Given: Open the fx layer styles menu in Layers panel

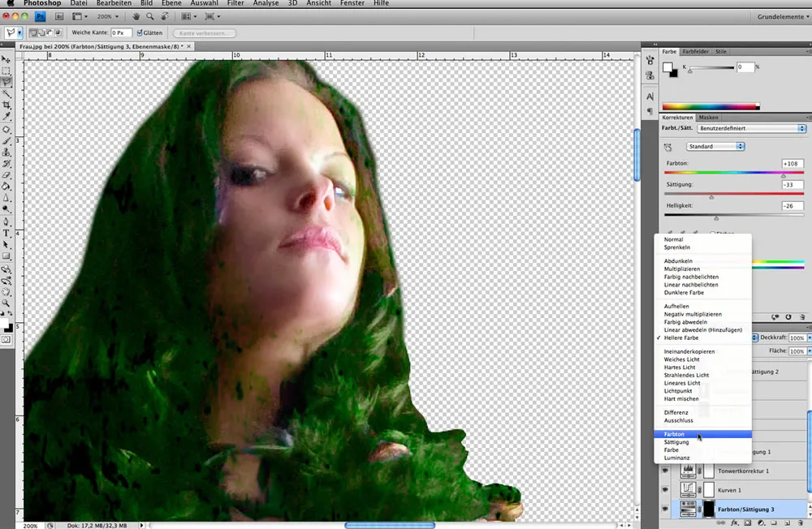Looking at the screenshot, I should point(734,523).
